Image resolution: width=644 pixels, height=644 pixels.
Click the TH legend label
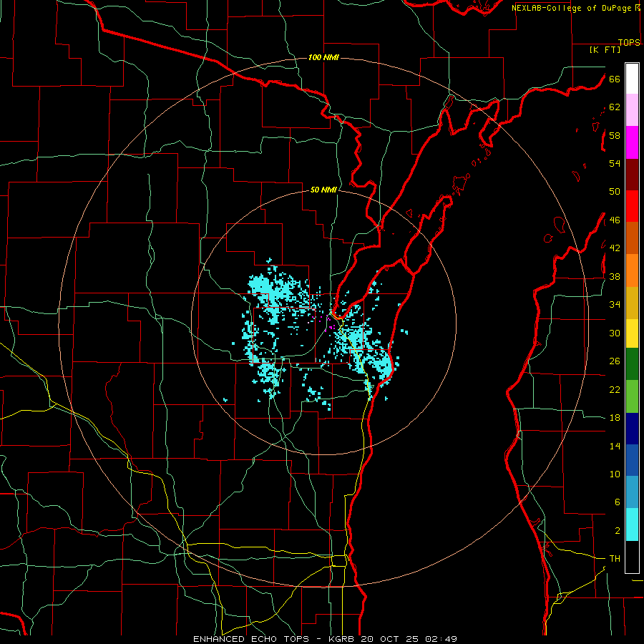pos(615,559)
